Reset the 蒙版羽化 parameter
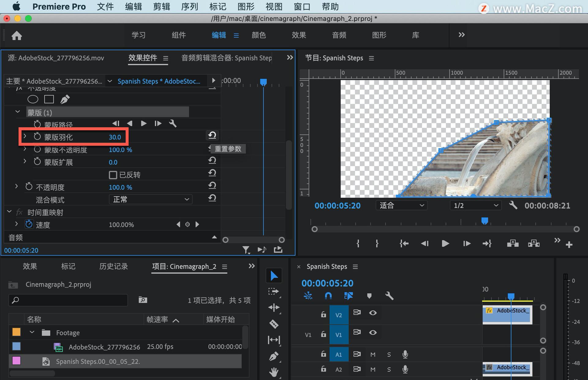The image size is (588, 380). tap(212, 135)
